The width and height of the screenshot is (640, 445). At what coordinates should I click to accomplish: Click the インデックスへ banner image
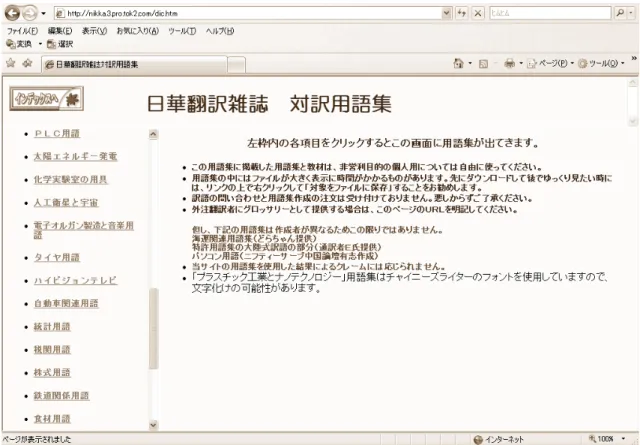click(47, 98)
